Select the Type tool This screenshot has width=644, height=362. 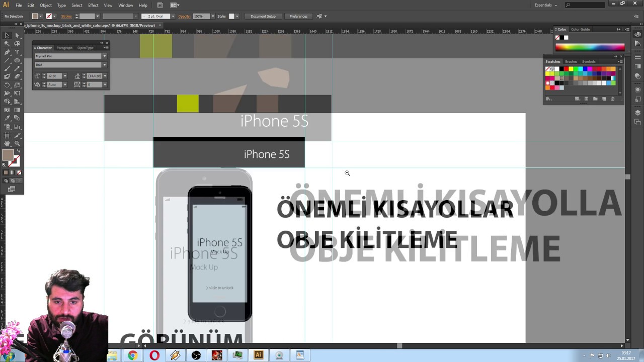pos(17,52)
